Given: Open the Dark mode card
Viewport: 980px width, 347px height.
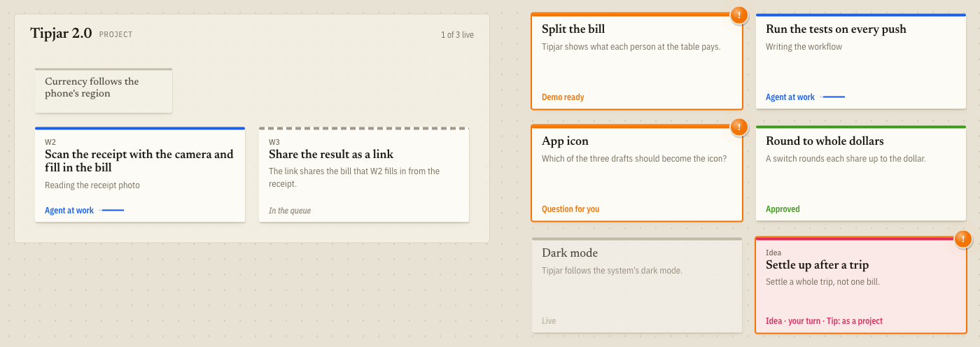Looking at the screenshot, I should pos(637,285).
